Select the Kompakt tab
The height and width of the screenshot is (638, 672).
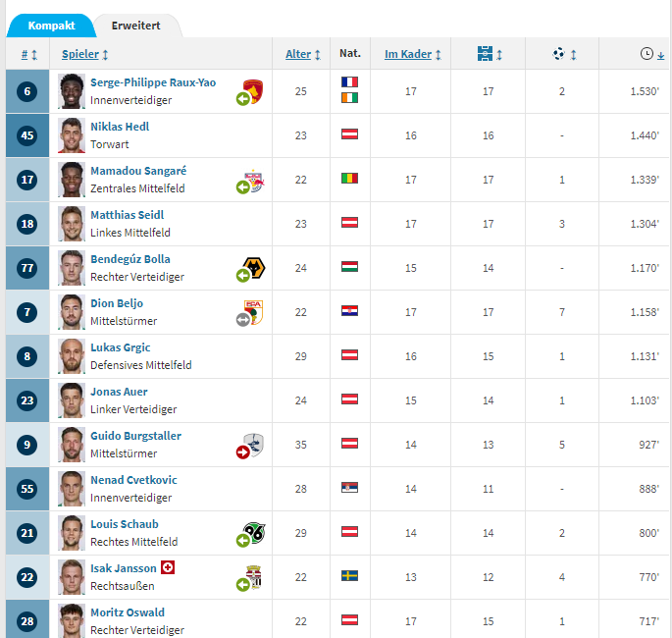tap(51, 26)
